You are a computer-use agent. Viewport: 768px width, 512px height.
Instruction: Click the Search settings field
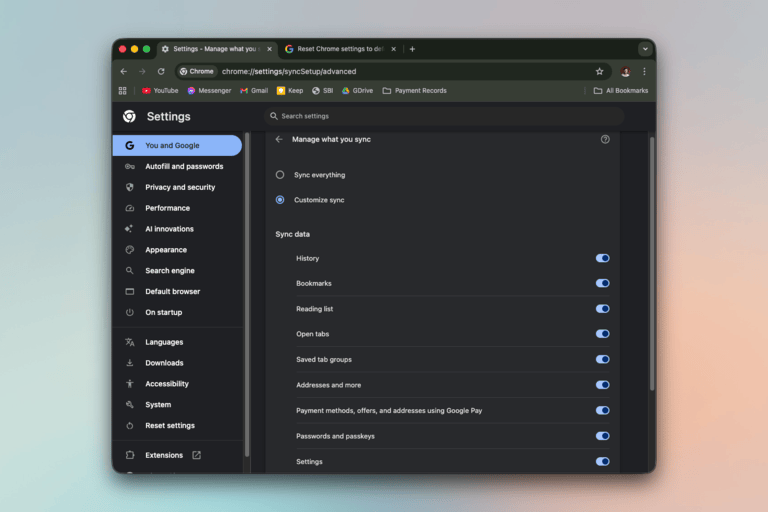[444, 116]
